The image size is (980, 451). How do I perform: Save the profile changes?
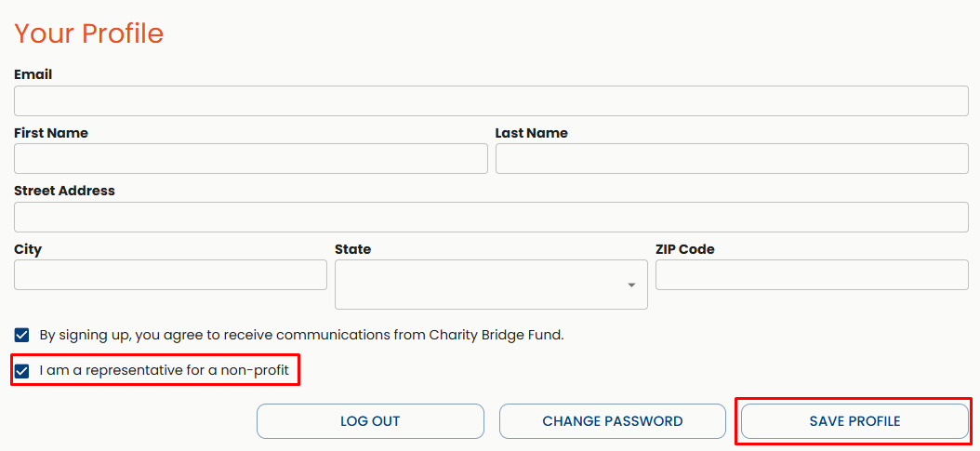tap(854, 421)
